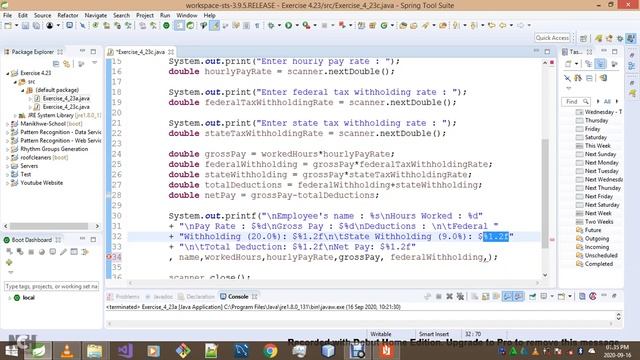Click the Last Edit Location toolbar icon
This screenshot has width=640, height=360.
tap(491, 26)
